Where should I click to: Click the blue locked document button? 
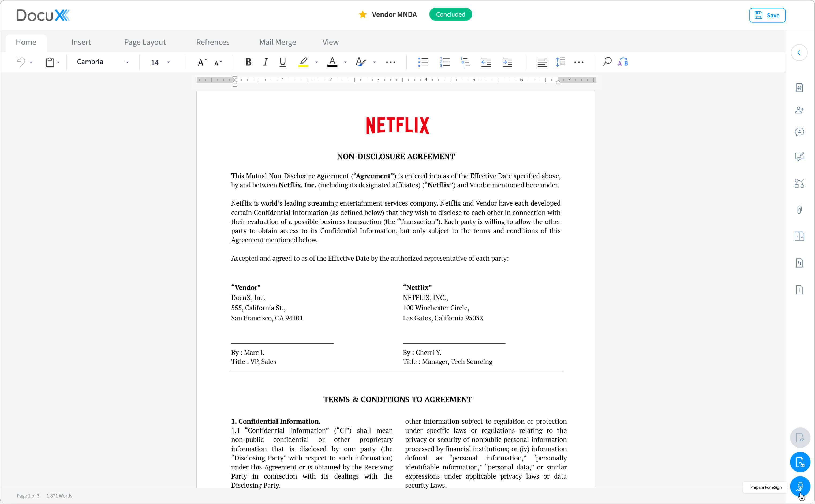coord(800,462)
